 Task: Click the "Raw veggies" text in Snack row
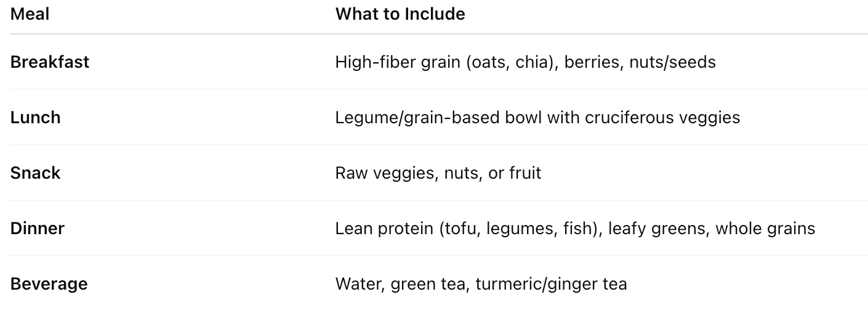[x=384, y=173]
